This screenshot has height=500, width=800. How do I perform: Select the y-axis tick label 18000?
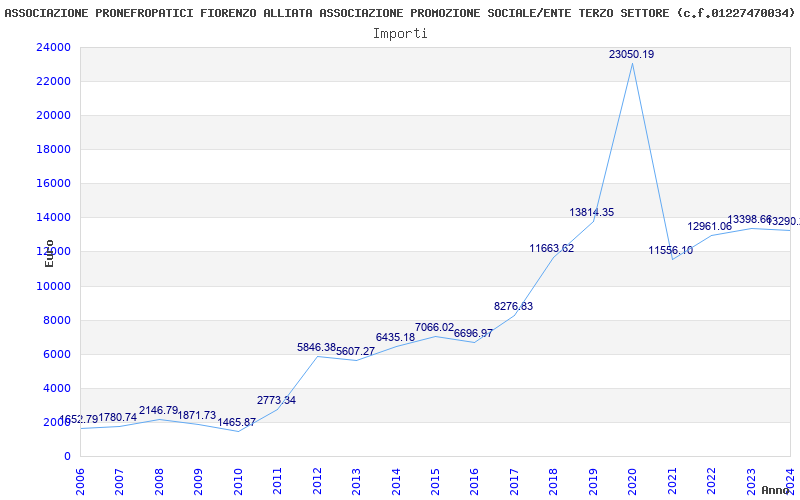click(53, 149)
